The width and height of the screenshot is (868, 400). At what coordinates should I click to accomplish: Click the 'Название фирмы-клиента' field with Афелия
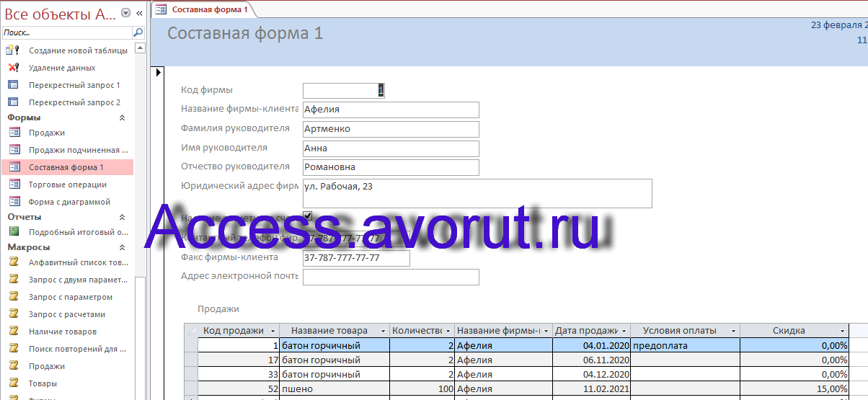coord(391,110)
